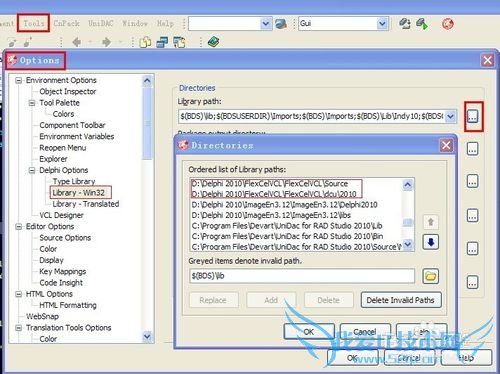
Task: Click ellipsis button for package output directory
Action: tap(472, 149)
